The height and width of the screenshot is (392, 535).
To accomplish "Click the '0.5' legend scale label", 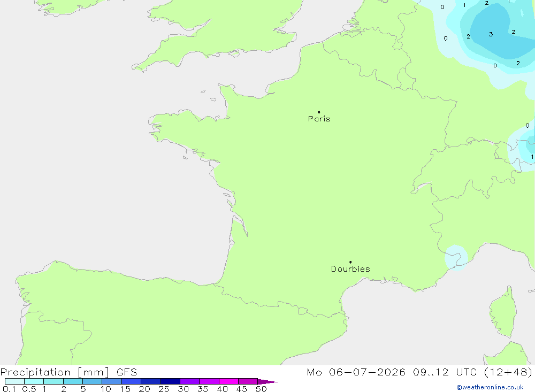I will (29, 389).
